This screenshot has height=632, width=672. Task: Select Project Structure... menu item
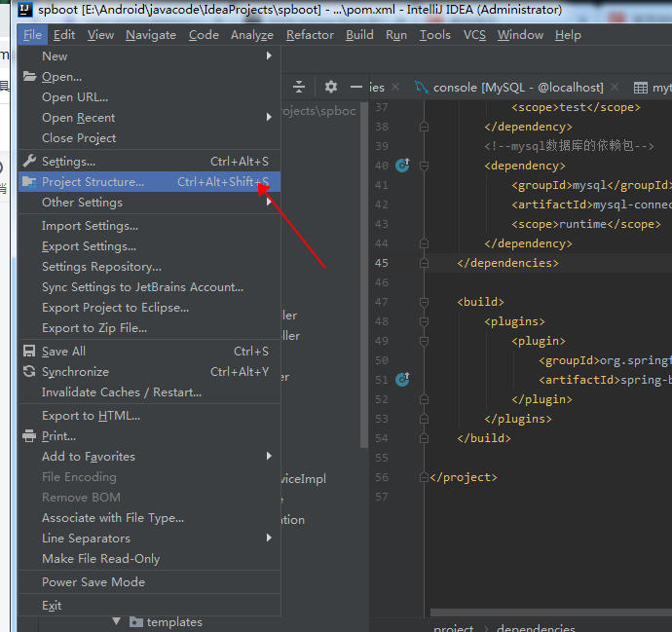(150, 182)
